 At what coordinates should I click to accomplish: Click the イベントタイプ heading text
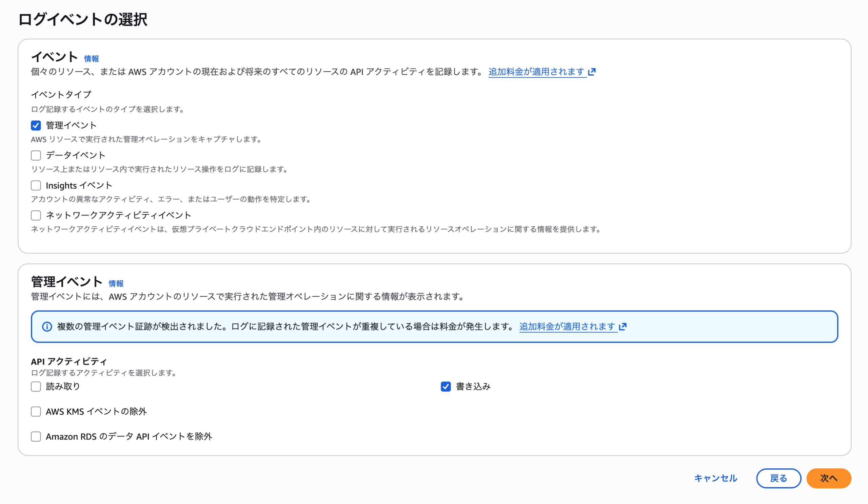pyautogui.click(x=61, y=94)
